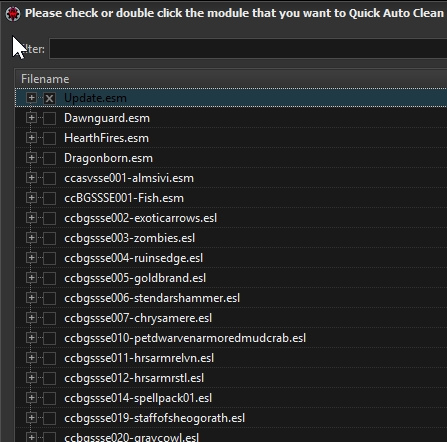Screen dimensions: 447x442
Task: Check the ccBGSSSE001-Fish.esm checkbox
Action: pos(49,198)
